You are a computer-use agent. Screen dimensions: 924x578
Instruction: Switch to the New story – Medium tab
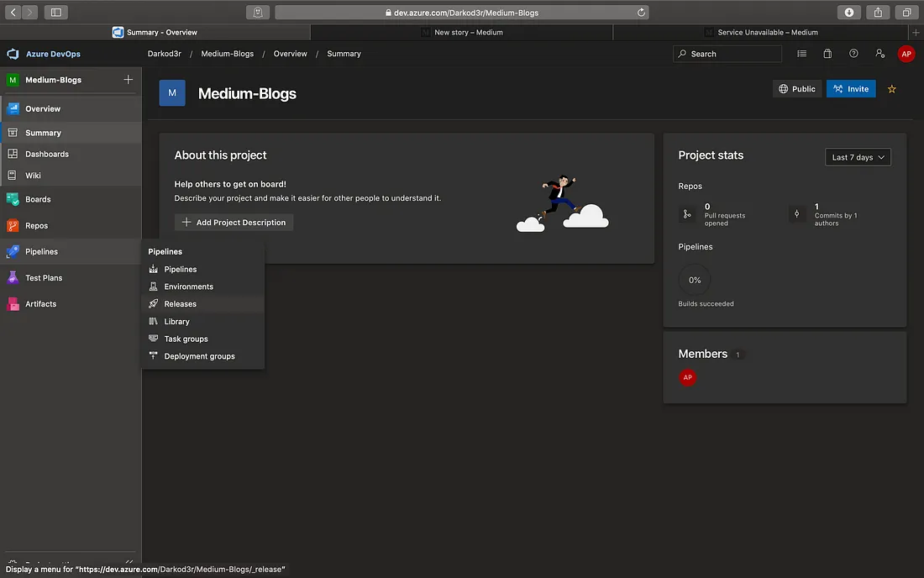pyautogui.click(x=461, y=33)
